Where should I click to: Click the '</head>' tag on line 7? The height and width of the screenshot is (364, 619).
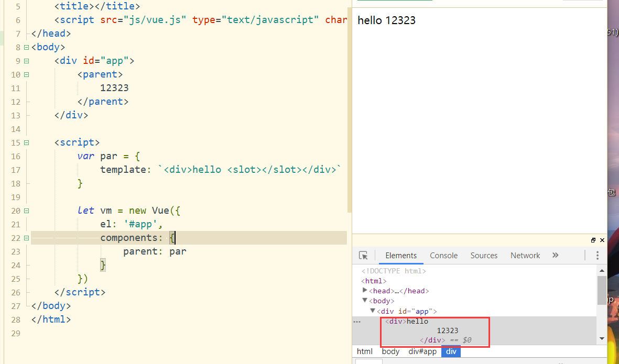51,34
